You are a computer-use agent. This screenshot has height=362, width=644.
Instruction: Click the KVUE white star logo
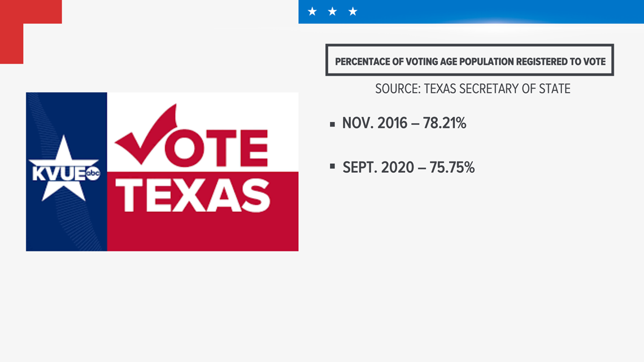point(63,168)
